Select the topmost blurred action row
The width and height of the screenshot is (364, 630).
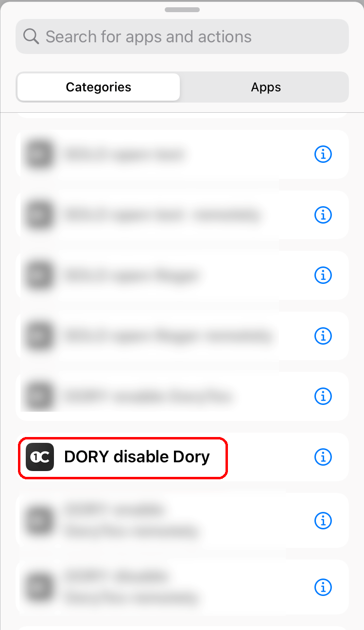(x=182, y=154)
